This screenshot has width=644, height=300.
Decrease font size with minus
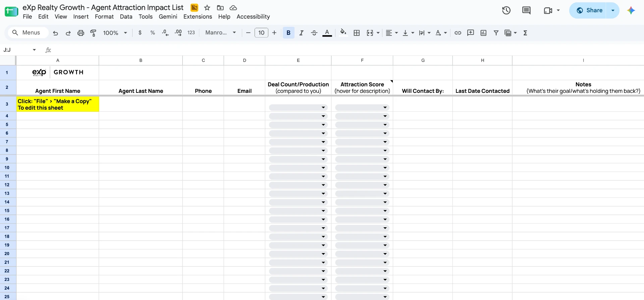pos(248,33)
